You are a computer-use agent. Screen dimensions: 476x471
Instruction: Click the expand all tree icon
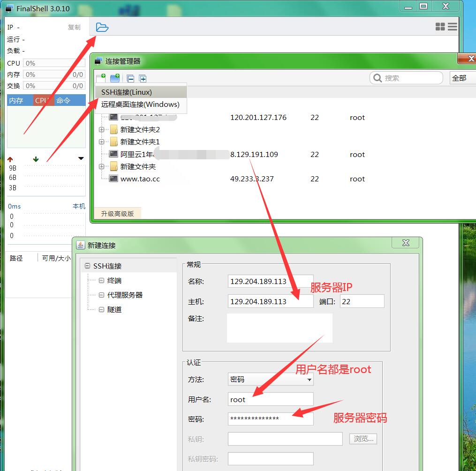[x=143, y=79]
